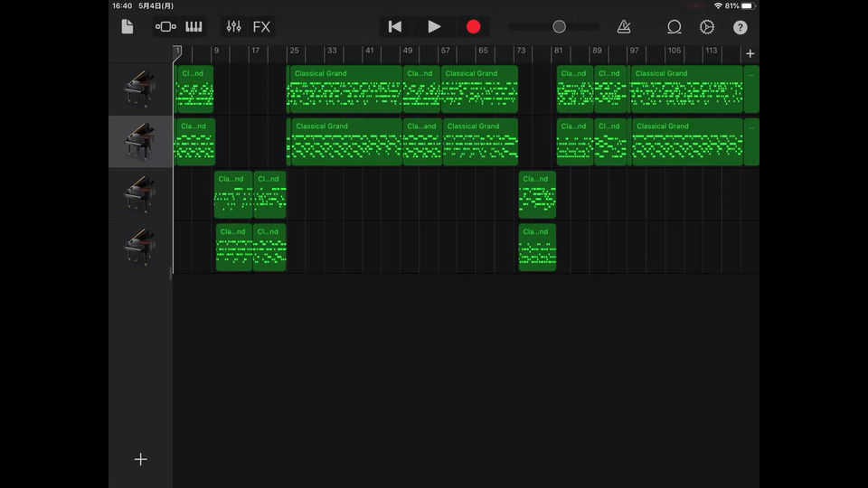
Task: Select the fourth grand piano track header
Action: pyautogui.click(x=140, y=246)
